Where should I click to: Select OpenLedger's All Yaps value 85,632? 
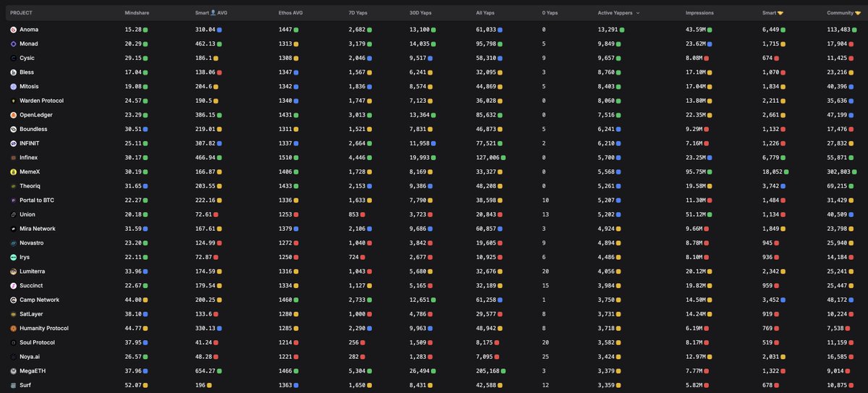pos(486,115)
